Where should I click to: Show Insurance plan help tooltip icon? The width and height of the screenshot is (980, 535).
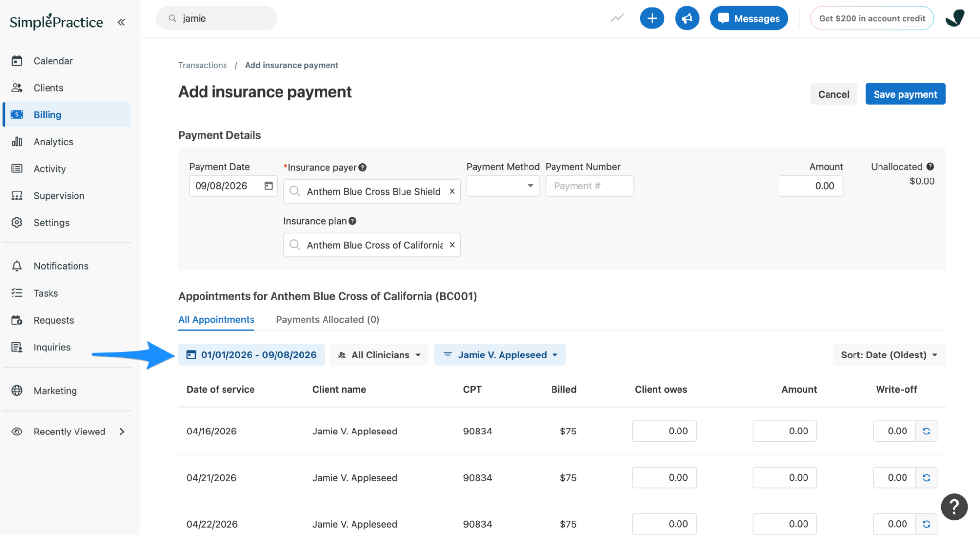coord(352,221)
